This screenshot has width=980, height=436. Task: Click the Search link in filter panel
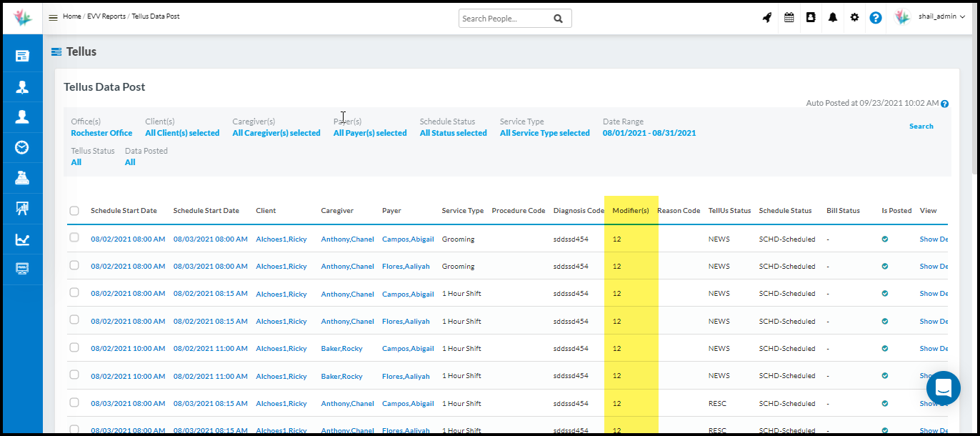tap(921, 127)
